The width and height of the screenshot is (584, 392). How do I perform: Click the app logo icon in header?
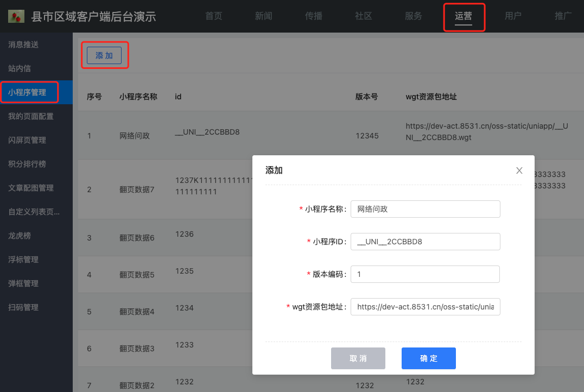(x=16, y=16)
